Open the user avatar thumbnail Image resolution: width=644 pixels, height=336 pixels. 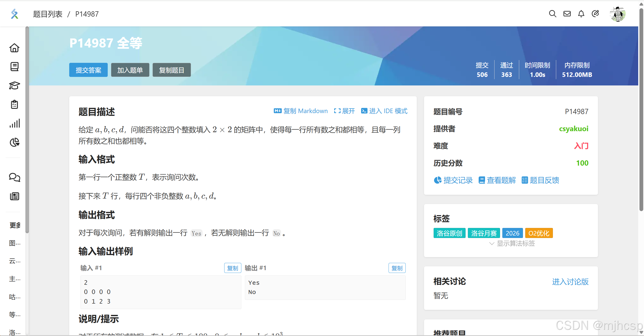(617, 14)
